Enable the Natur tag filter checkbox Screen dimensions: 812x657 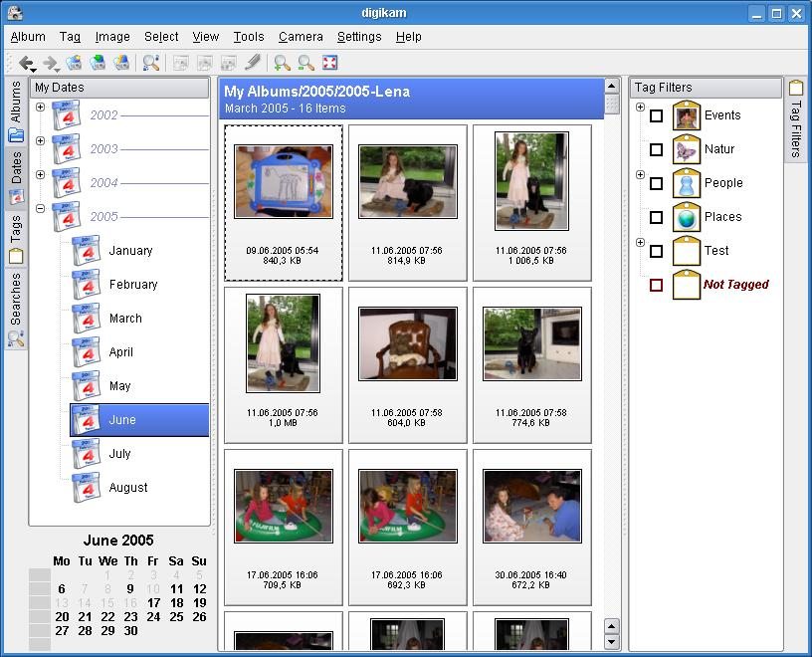tap(656, 149)
